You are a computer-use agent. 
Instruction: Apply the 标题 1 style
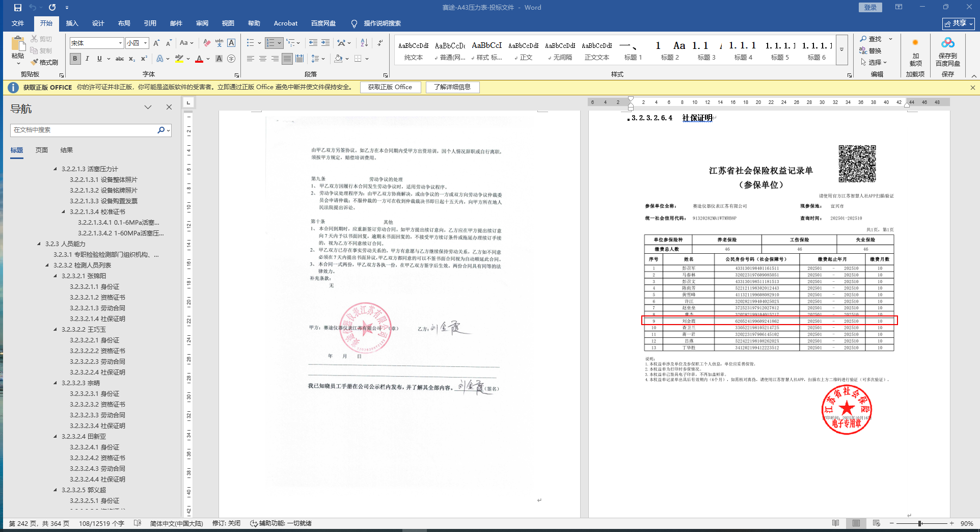pos(633,50)
